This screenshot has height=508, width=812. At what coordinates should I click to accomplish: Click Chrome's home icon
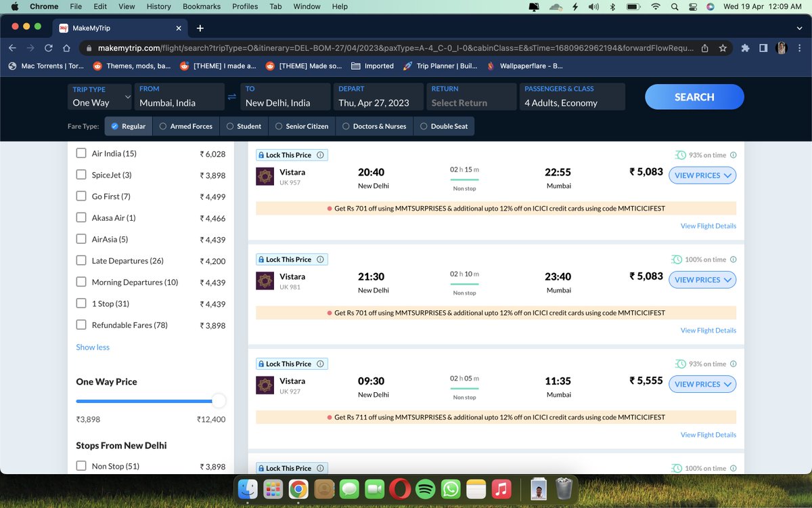[66, 48]
